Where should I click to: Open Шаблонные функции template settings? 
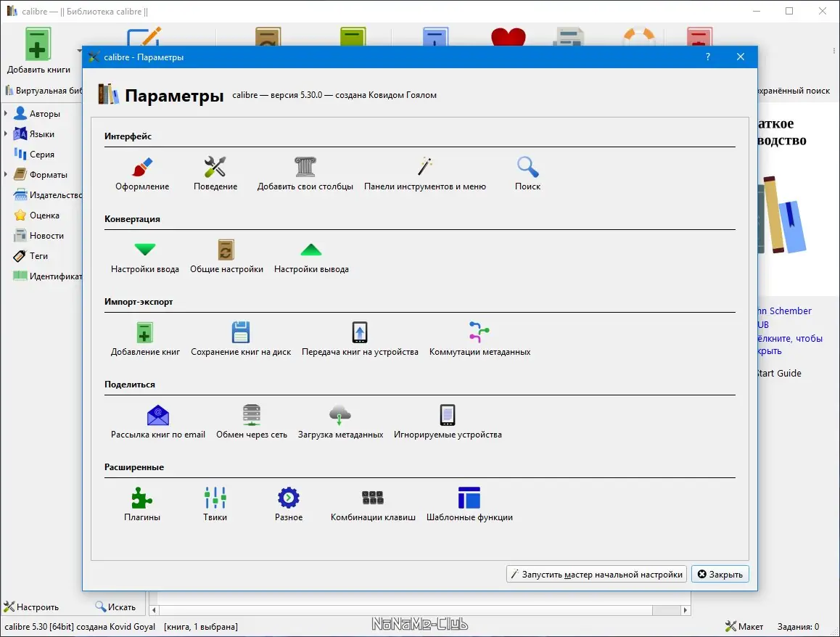coord(469,505)
